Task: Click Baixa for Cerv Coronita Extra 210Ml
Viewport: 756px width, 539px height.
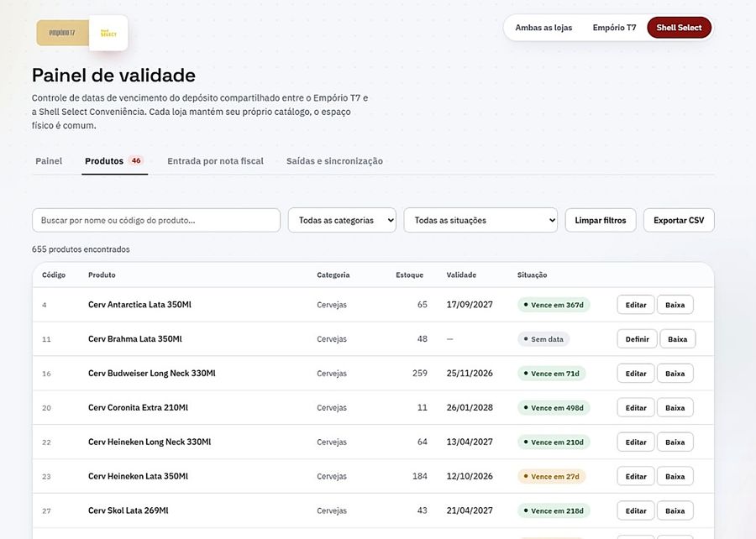Action: (x=675, y=407)
